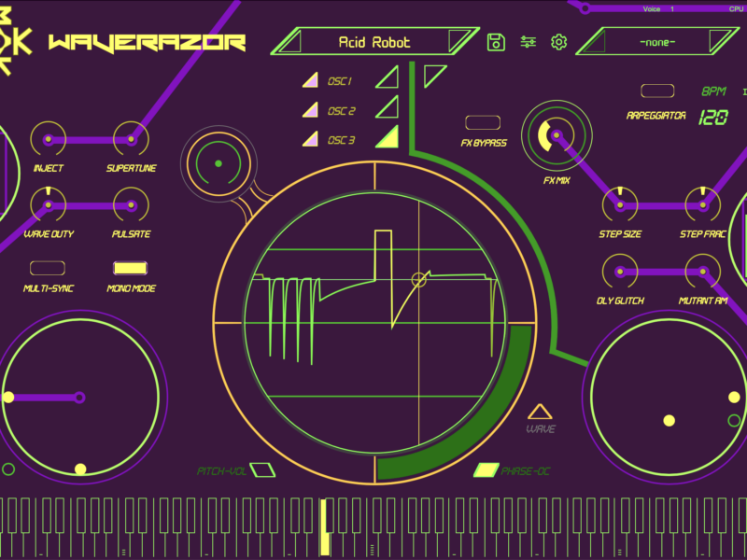The width and height of the screenshot is (747, 560).
Task: Click the FX MIX knob
Action: (x=555, y=136)
